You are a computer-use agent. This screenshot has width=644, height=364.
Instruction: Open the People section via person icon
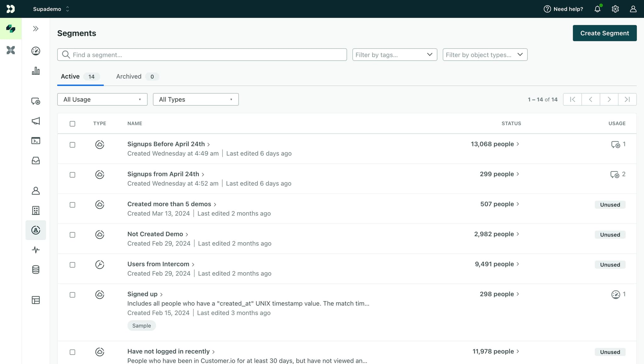coord(36,191)
